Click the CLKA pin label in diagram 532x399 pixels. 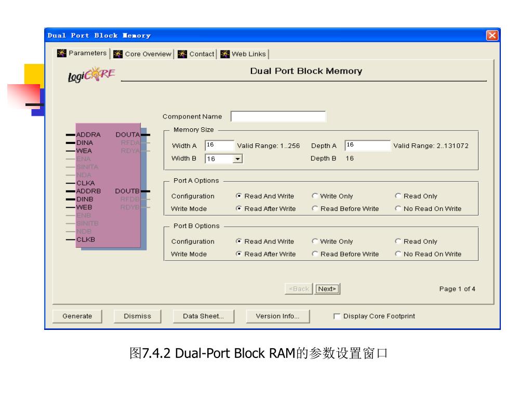coord(86,183)
